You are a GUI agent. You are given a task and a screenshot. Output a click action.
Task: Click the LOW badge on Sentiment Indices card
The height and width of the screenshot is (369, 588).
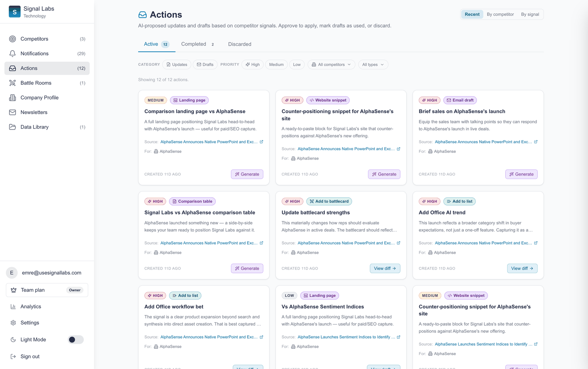(289, 296)
